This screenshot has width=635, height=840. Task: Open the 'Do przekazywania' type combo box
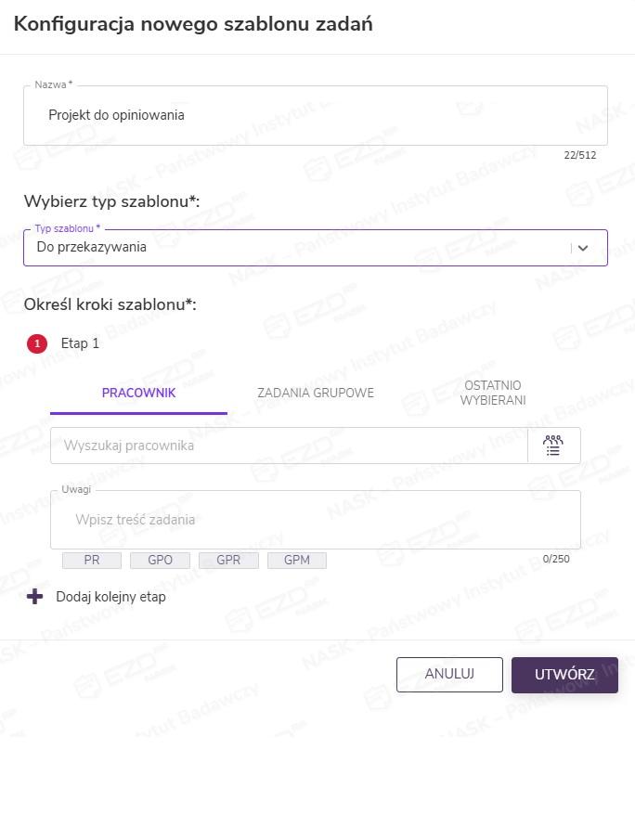pyautogui.click(x=297, y=248)
